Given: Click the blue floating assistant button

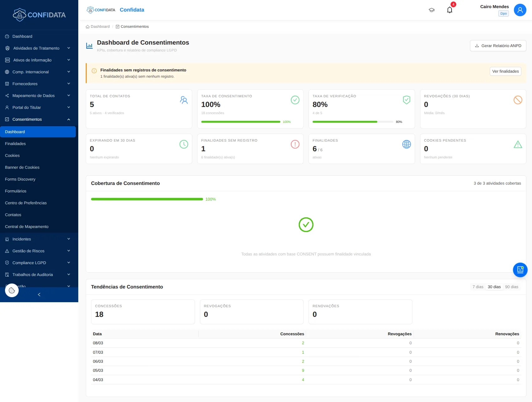Looking at the screenshot, I should (520, 270).
